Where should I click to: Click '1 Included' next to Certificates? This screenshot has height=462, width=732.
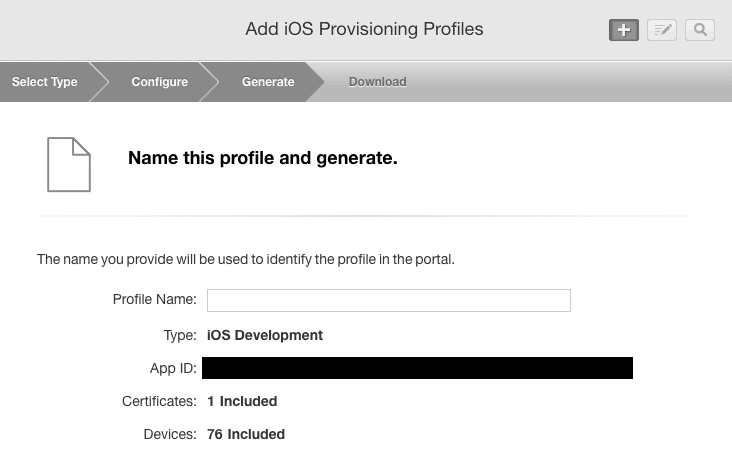pyautogui.click(x=242, y=401)
